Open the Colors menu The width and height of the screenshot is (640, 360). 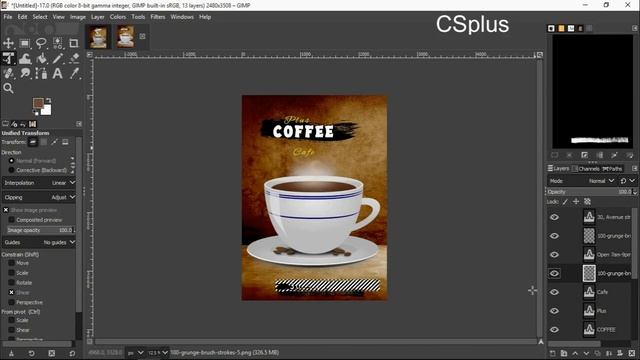click(118, 17)
